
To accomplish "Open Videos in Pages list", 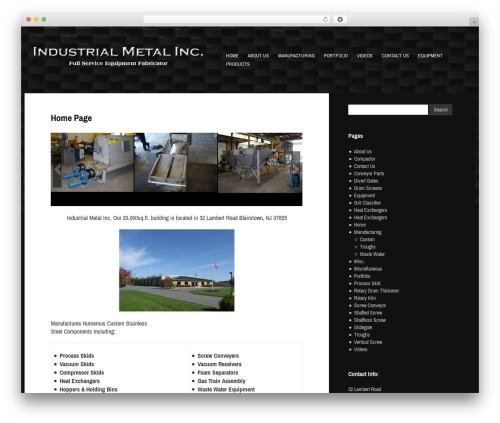I will (361, 350).
